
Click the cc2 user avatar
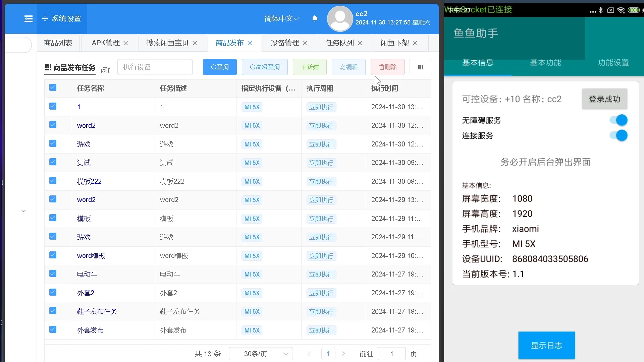340,19
